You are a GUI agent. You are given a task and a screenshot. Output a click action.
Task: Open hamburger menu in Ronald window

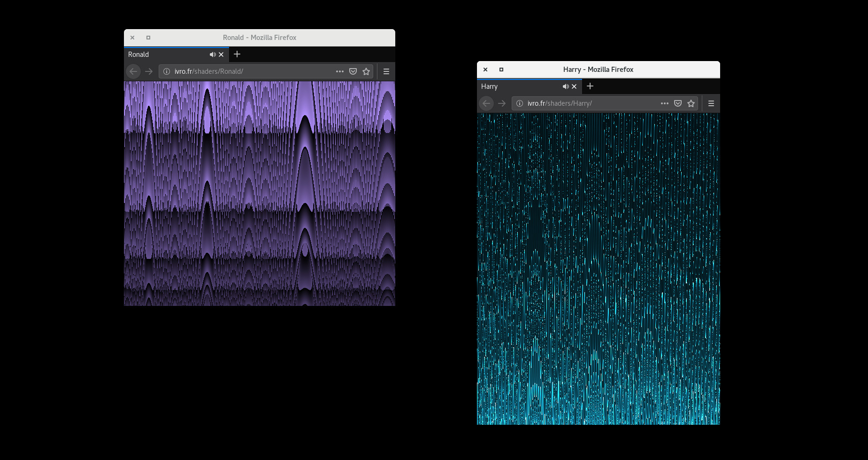tap(386, 71)
